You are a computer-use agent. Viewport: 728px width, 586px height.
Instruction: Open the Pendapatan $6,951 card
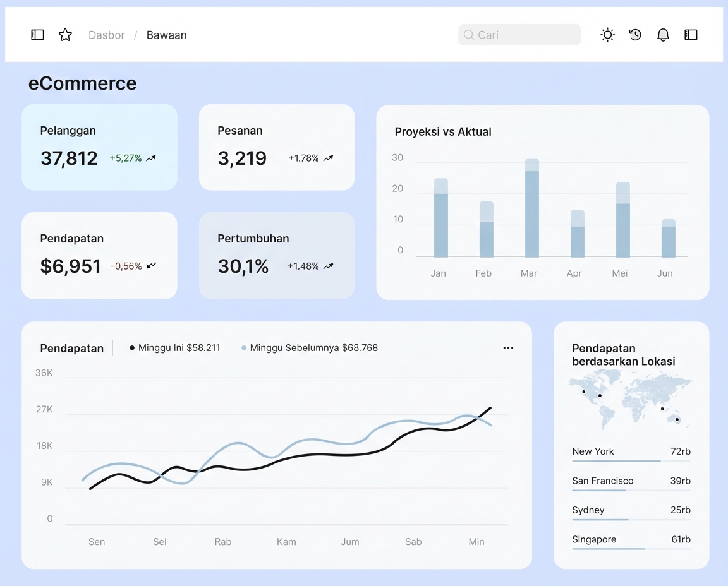point(99,256)
